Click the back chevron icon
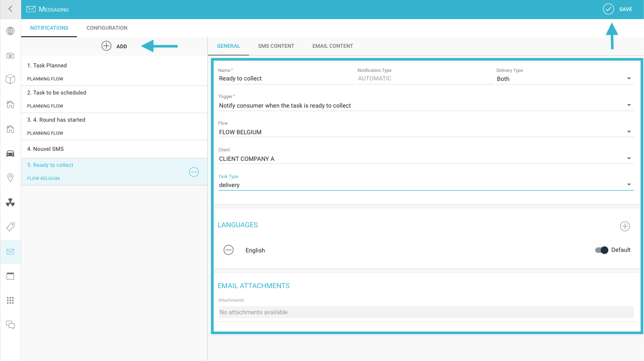 pyautogui.click(x=11, y=9)
